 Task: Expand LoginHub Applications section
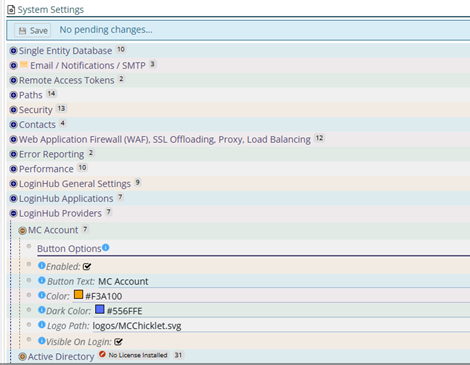point(13,198)
